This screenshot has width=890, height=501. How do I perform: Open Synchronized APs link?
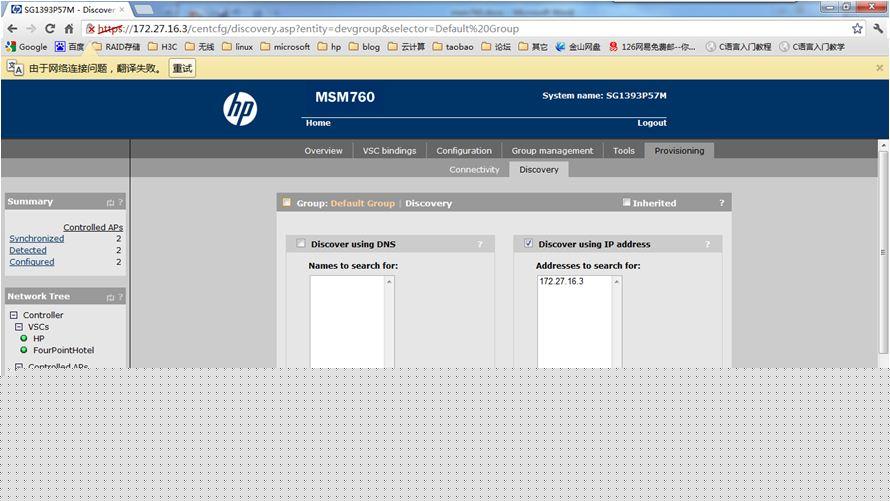[36, 238]
